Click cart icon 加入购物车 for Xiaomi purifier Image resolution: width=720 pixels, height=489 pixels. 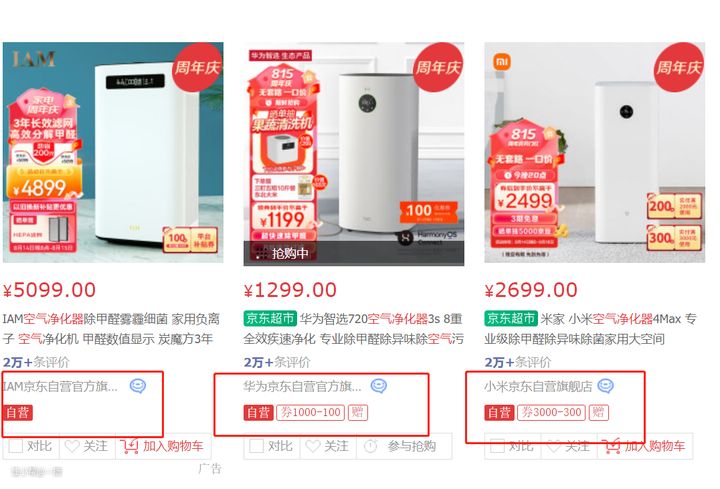(611, 446)
